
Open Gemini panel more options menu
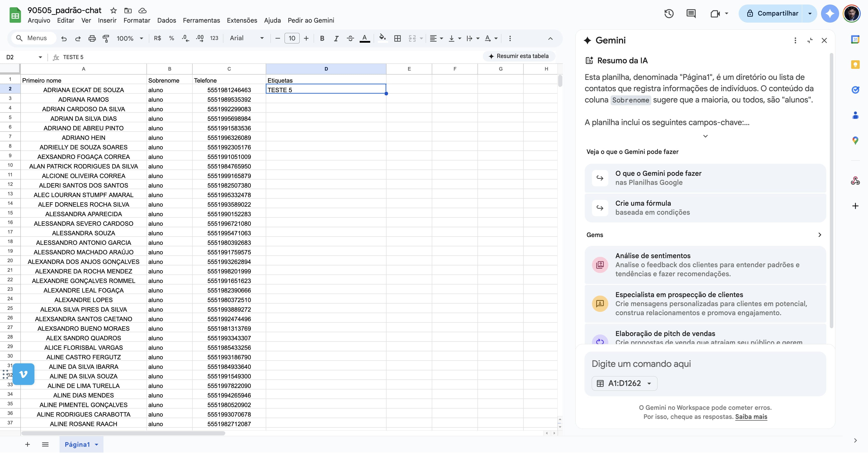795,40
